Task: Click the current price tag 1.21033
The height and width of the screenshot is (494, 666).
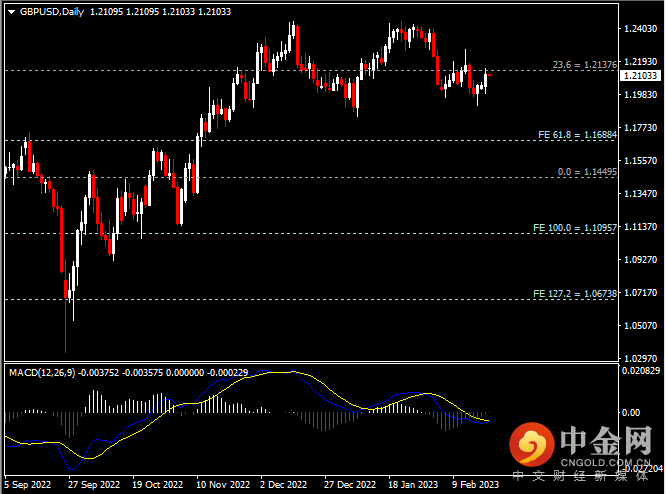Action: pos(639,75)
